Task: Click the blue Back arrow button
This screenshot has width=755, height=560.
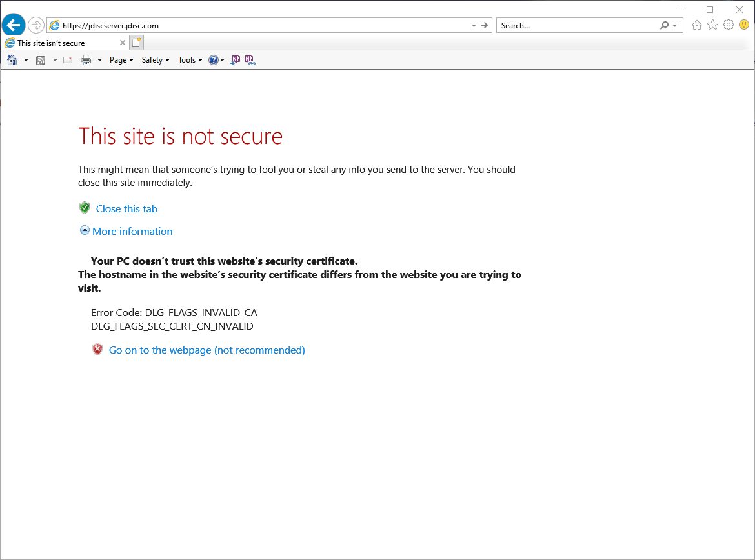Action: tap(14, 25)
